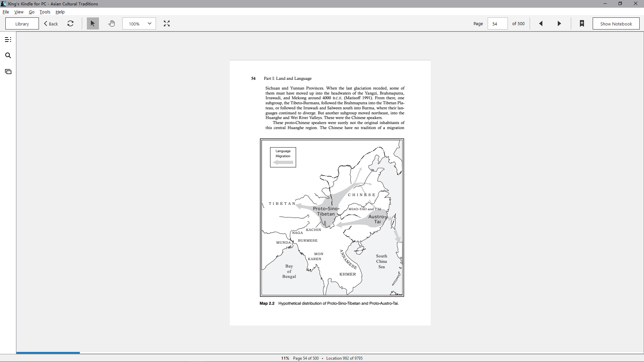Open the flashcards icon in sidebar
644x362 pixels.
click(8, 72)
